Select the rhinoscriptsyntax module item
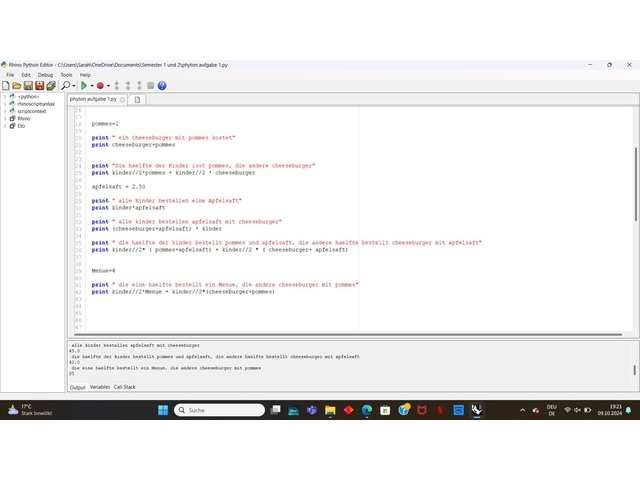Screen dimensions: 640x480 pyautogui.click(x=36, y=104)
